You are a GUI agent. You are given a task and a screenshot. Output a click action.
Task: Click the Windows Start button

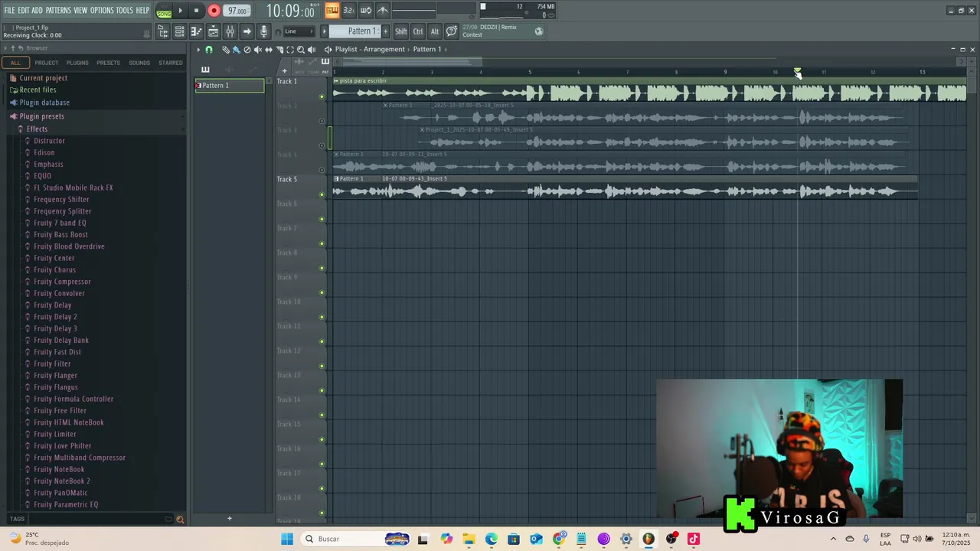287,539
